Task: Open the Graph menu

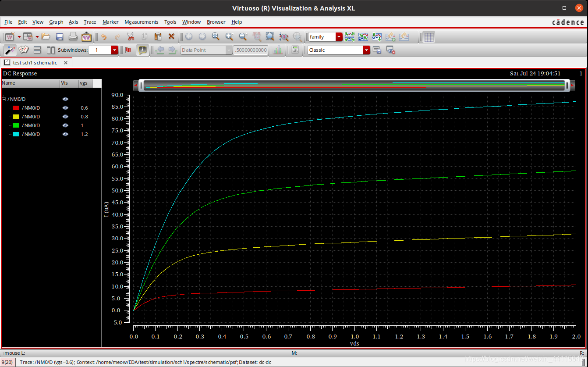Action: tap(56, 22)
